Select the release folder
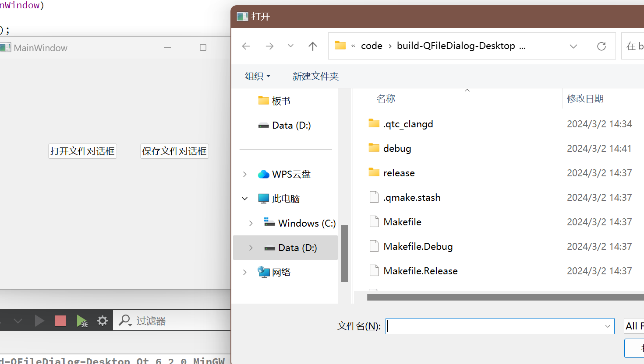The image size is (644, 364). pyautogui.click(x=399, y=173)
